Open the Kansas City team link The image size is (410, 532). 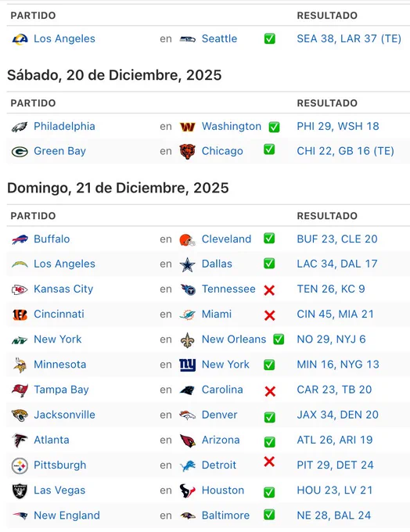click(x=63, y=289)
